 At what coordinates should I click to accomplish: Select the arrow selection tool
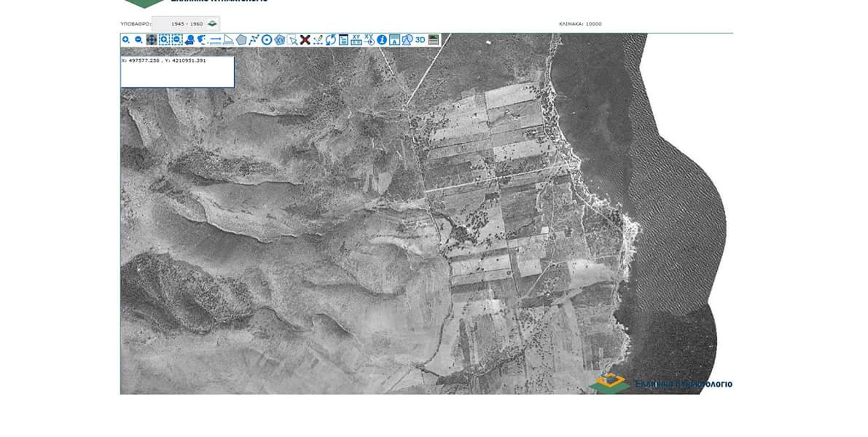292,40
